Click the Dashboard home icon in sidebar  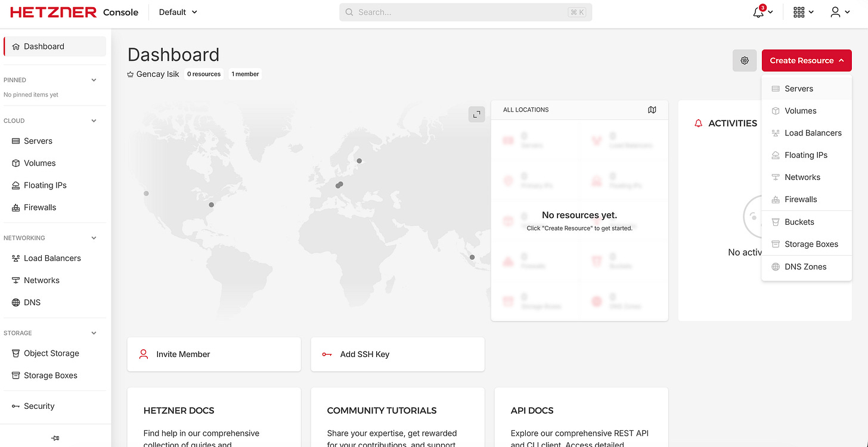click(16, 46)
